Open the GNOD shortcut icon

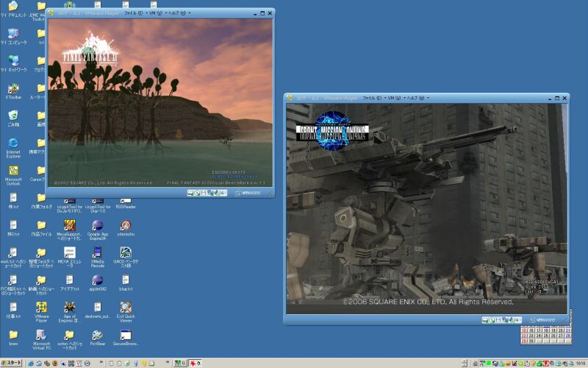pyautogui.click(x=126, y=257)
